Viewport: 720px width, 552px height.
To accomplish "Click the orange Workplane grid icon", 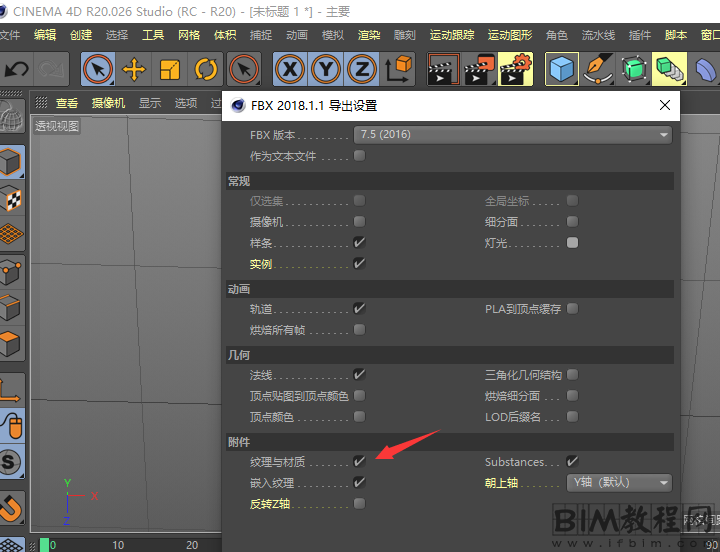I will tap(11, 234).
